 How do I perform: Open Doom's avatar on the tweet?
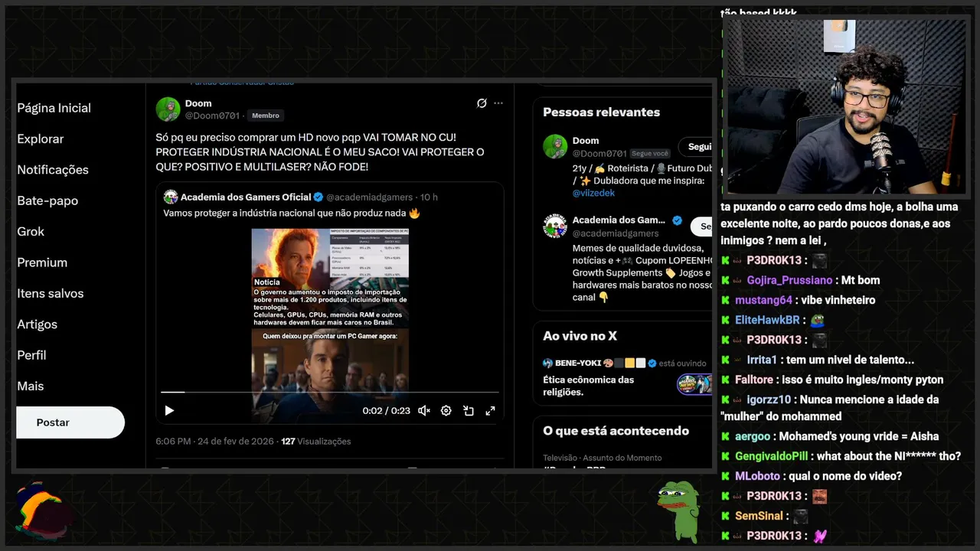point(168,109)
